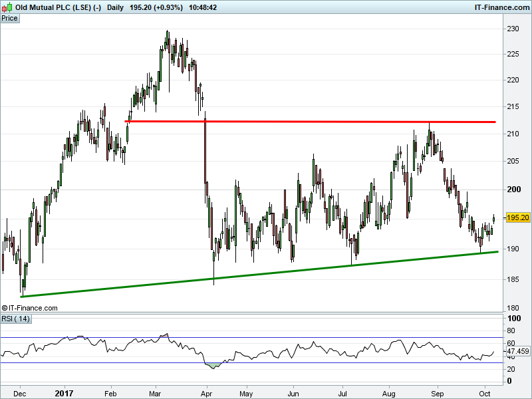532x399 pixels.
Task: Click the Daily timeframe label
Action: pyautogui.click(x=115, y=7)
